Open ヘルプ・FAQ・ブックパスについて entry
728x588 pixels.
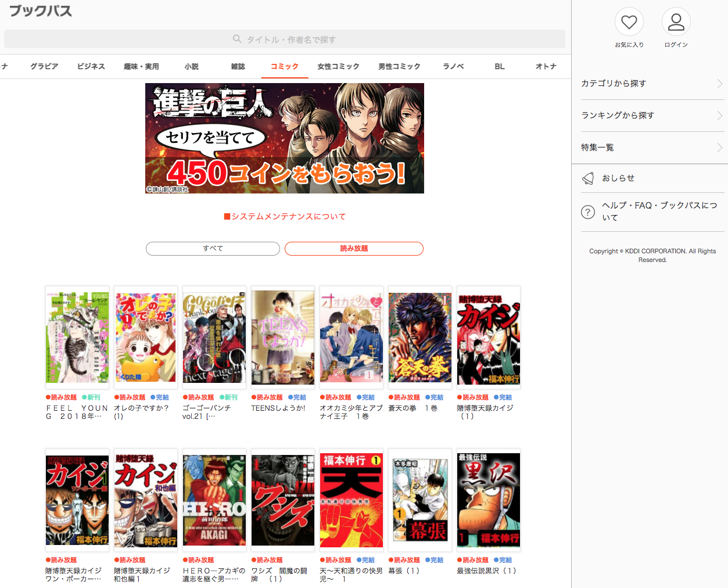[652, 212]
